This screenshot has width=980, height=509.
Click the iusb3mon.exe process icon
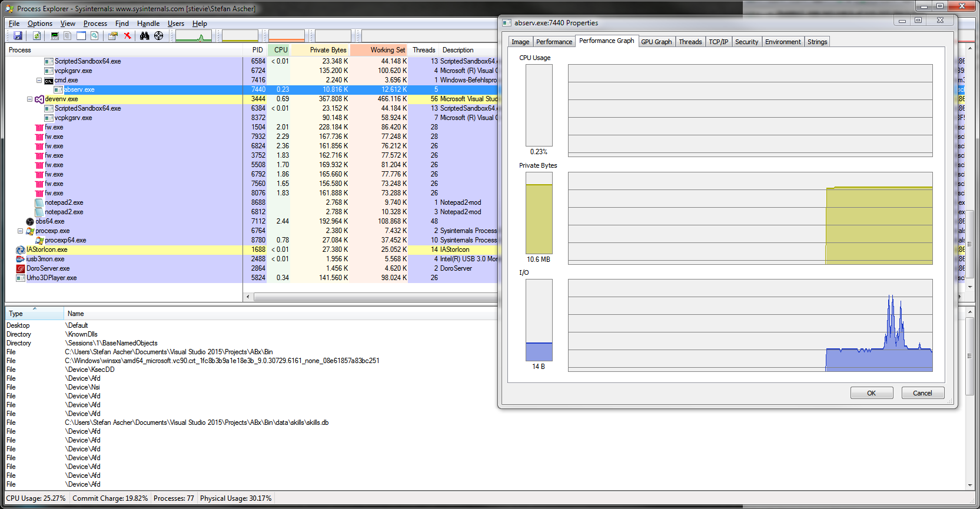point(21,259)
